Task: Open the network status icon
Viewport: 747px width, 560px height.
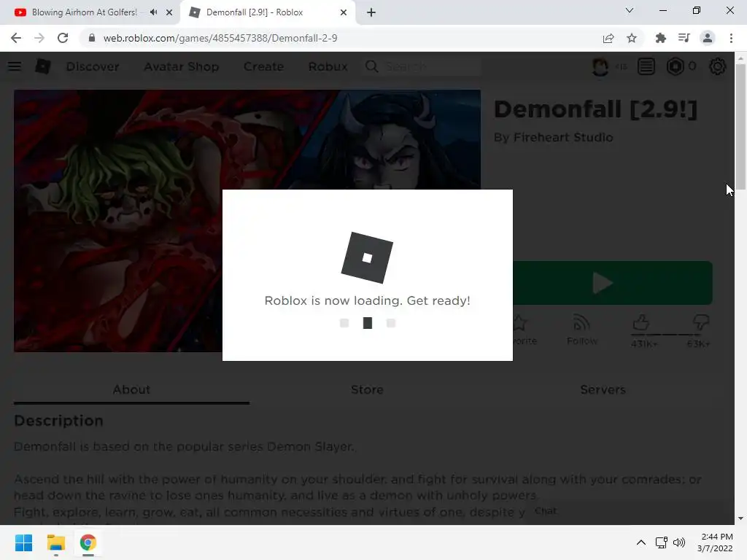Action: 661,542
